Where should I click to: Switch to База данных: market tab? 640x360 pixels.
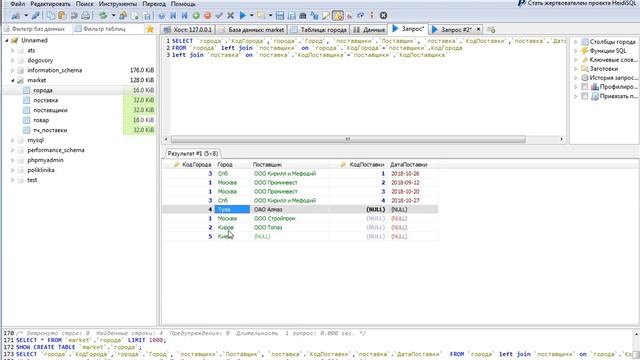pos(251,30)
